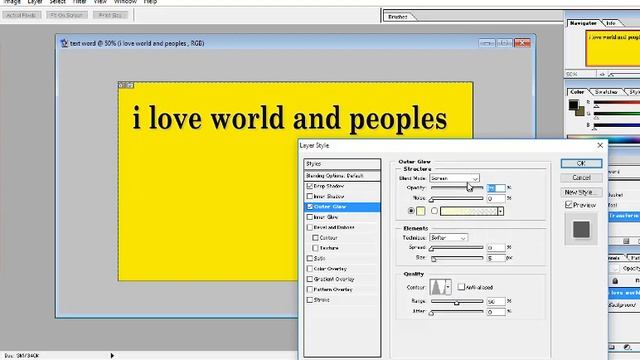Switch to the Color tab
This screenshot has height=360, width=640.
[x=577, y=92]
